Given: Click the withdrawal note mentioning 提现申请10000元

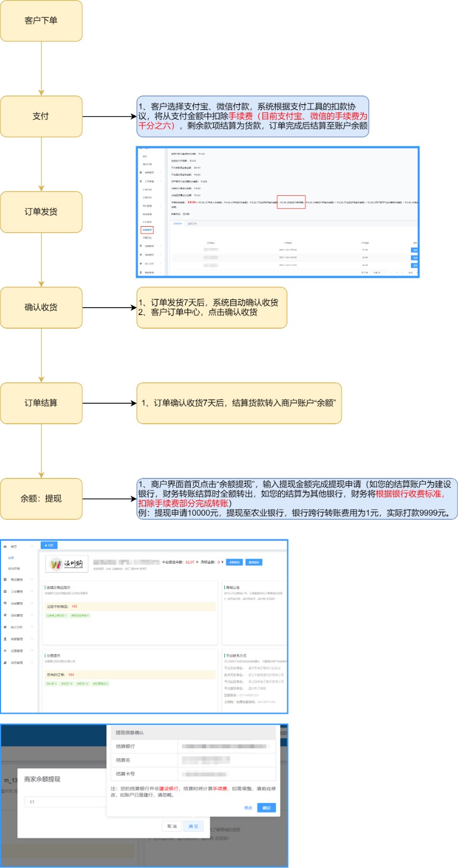Looking at the screenshot, I should point(297,499).
